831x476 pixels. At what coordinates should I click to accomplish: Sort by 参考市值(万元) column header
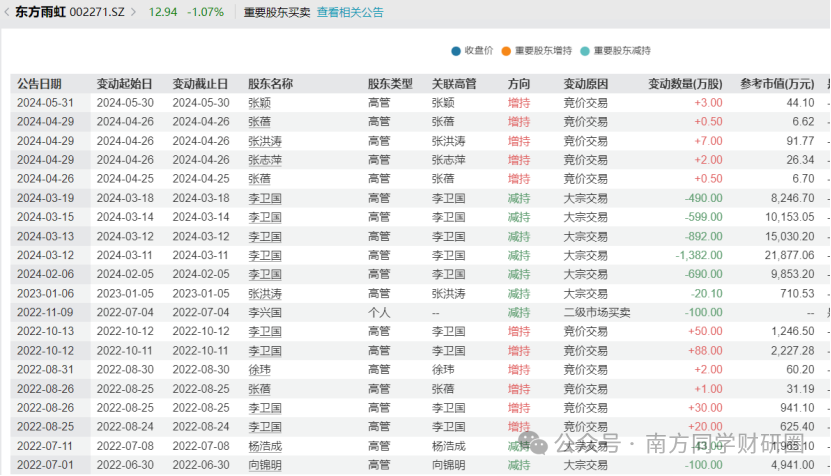point(776,84)
